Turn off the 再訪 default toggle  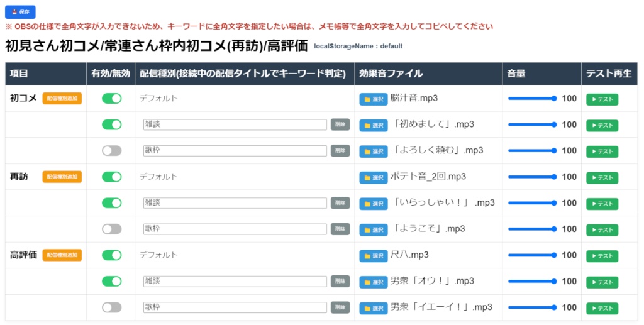(112, 177)
